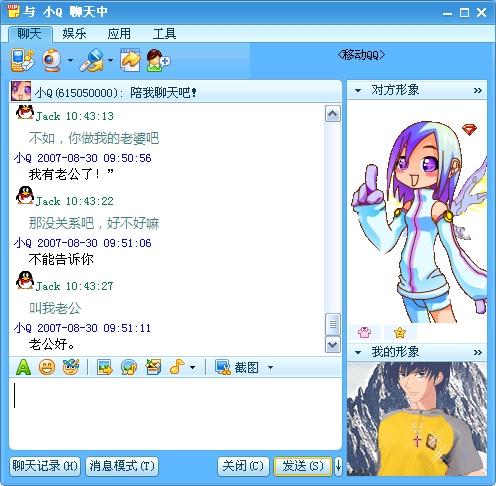Open the smiley emoticon picker
Image resolution: width=496 pixels, height=486 pixels.
click(x=47, y=367)
